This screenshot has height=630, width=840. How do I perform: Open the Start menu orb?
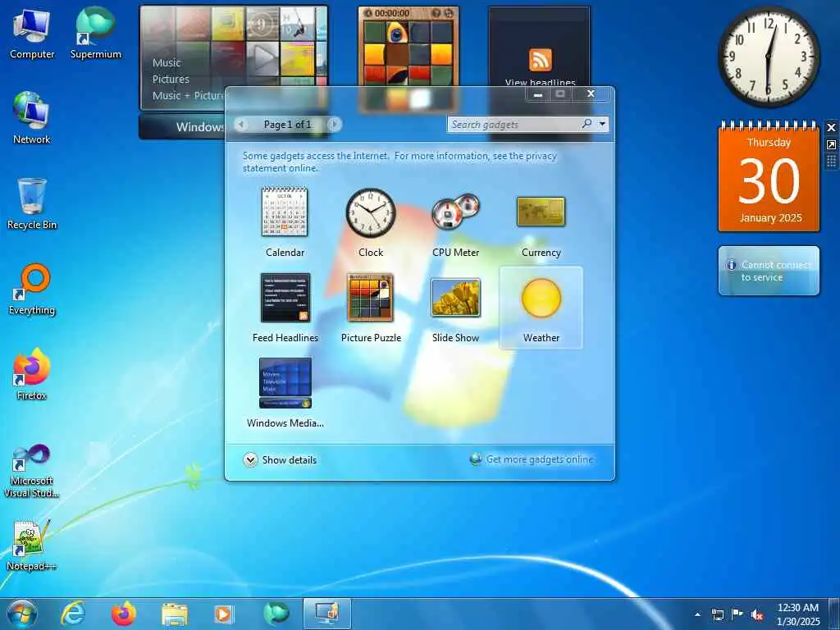click(22, 614)
